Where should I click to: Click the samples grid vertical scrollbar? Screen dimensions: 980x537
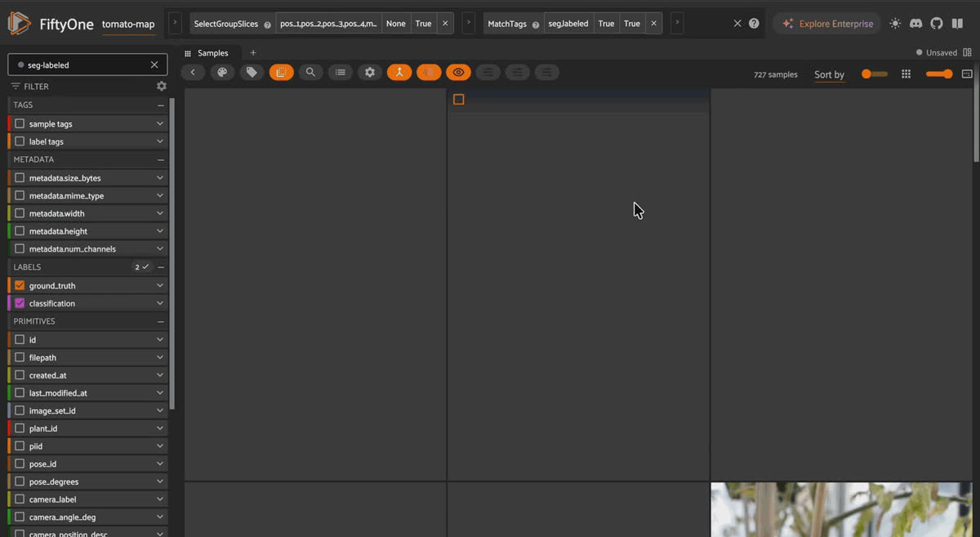[977, 124]
